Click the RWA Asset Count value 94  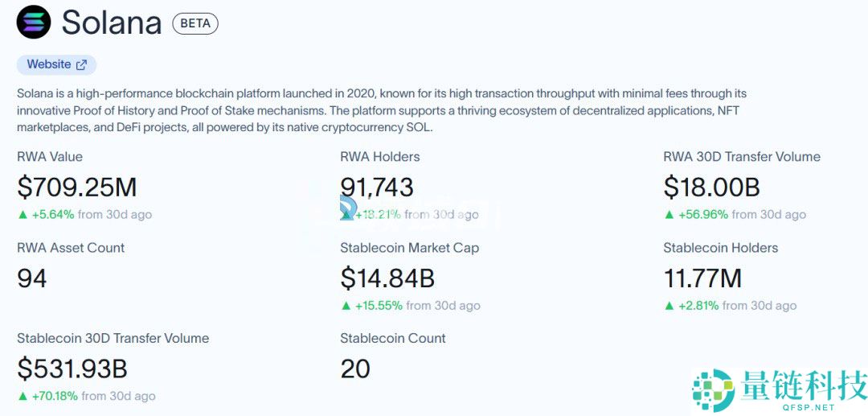tap(32, 278)
